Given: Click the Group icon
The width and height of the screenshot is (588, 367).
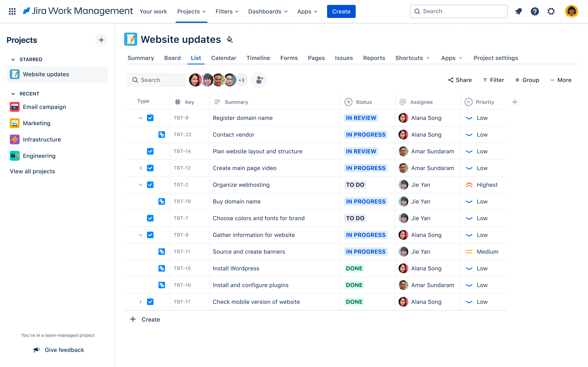Looking at the screenshot, I should [517, 80].
